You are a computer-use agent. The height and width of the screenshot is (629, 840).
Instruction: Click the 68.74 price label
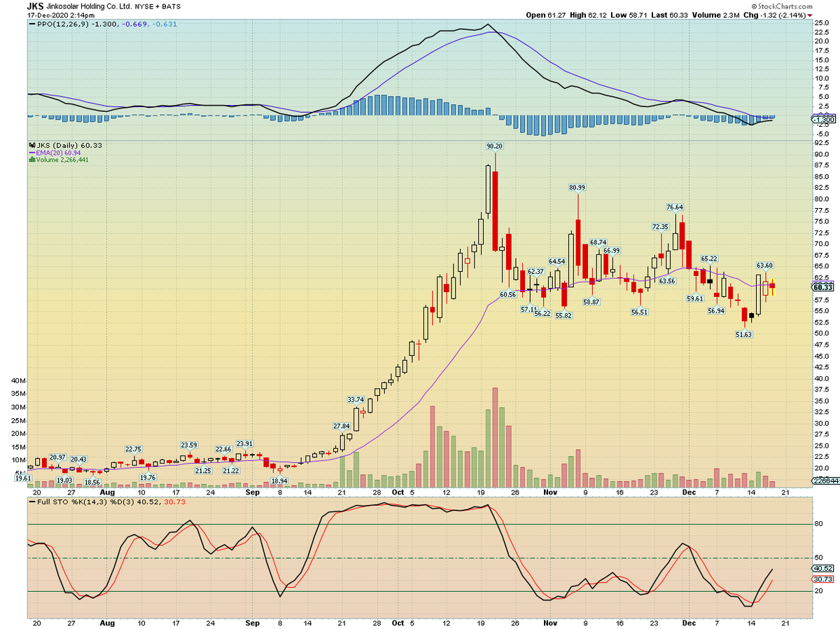tap(598, 242)
